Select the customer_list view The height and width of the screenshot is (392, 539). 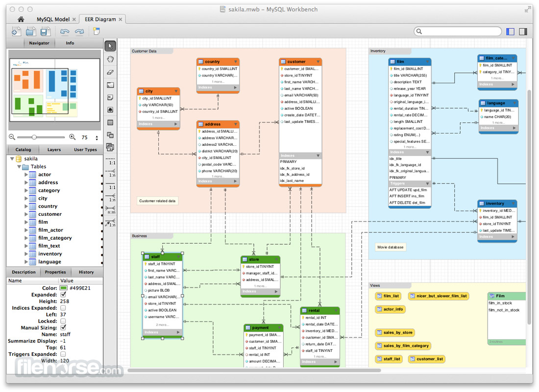tap(427, 359)
